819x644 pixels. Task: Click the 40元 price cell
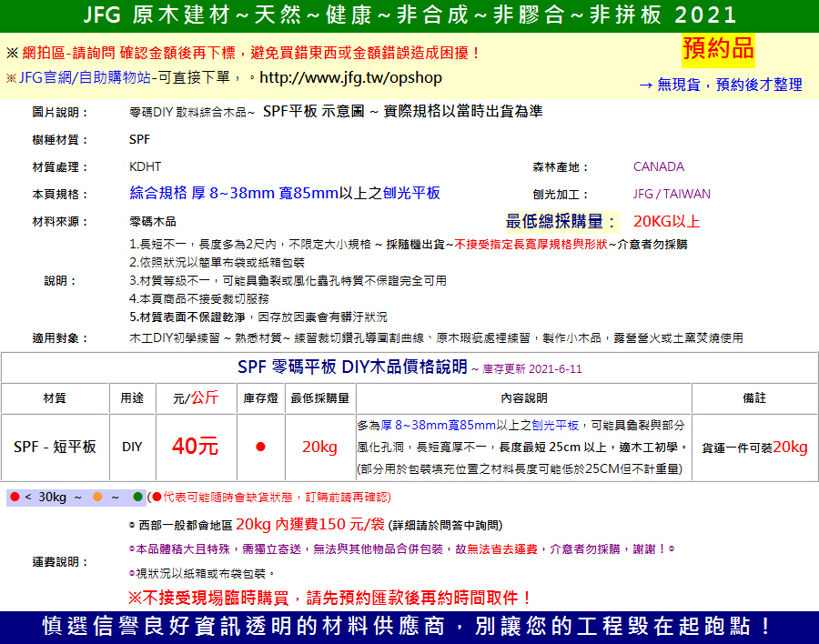(196, 447)
